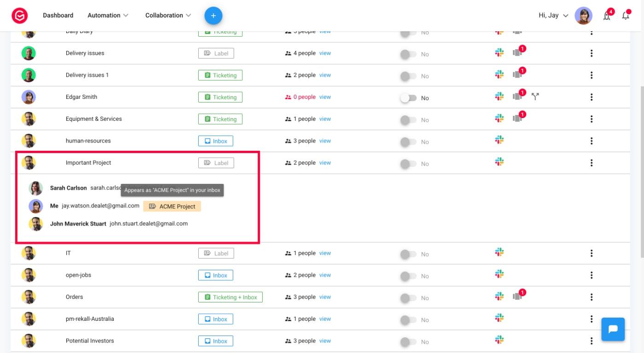The image size is (644, 353).
Task: Toggle the switch in Edgar Smith row
Action: point(408,98)
